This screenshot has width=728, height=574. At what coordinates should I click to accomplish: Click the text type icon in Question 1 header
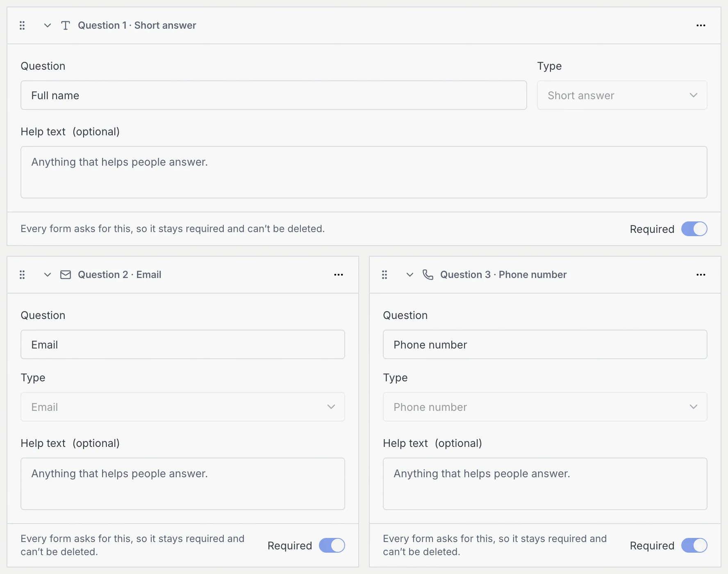tap(66, 25)
